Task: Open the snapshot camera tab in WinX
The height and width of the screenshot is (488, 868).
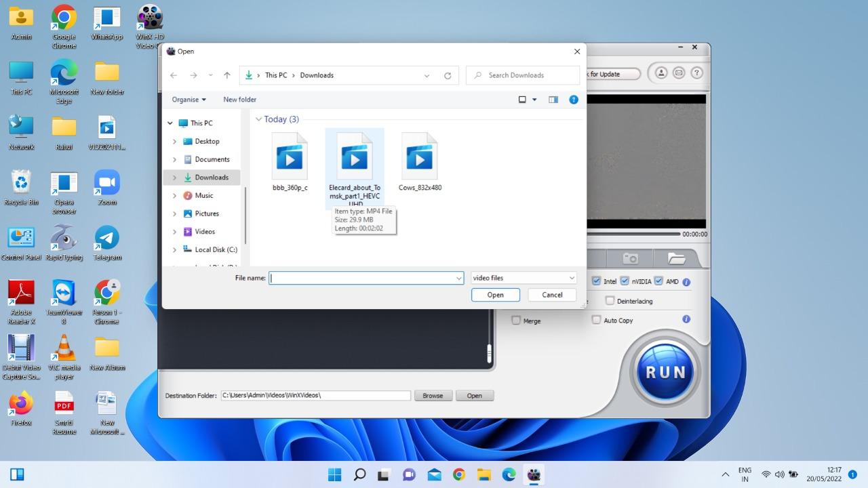Action: click(x=631, y=258)
